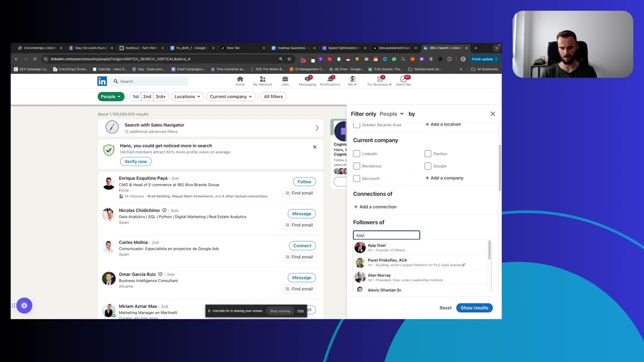Screen dimensions: 644x362
Task: Check the Google company checkbox
Action: tap(428, 166)
